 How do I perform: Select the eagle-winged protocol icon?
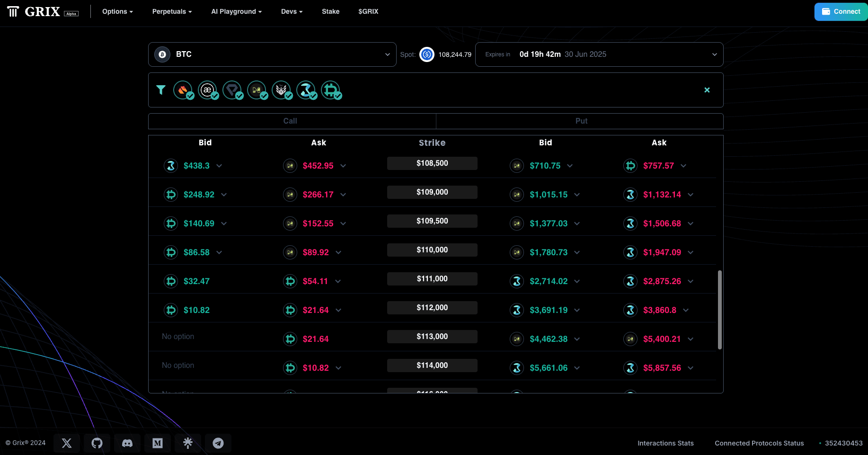tap(282, 89)
